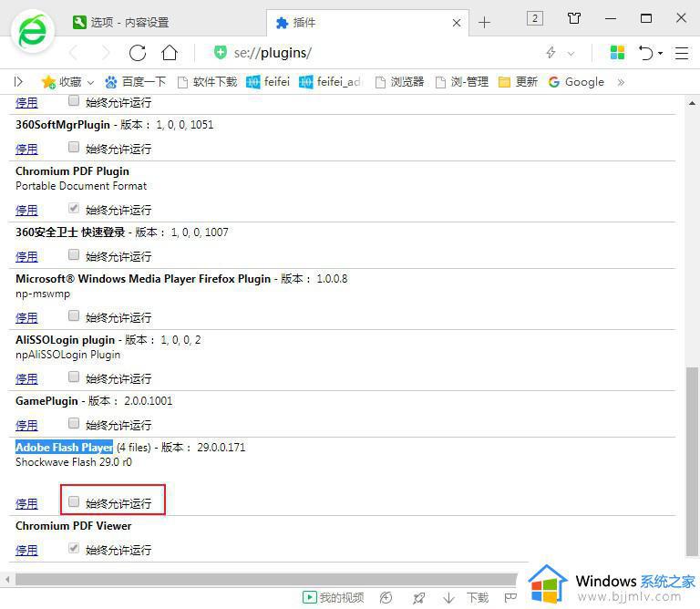Show more bookmarks with double chevron
This screenshot has width=700, height=609.
[x=621, y=82]
